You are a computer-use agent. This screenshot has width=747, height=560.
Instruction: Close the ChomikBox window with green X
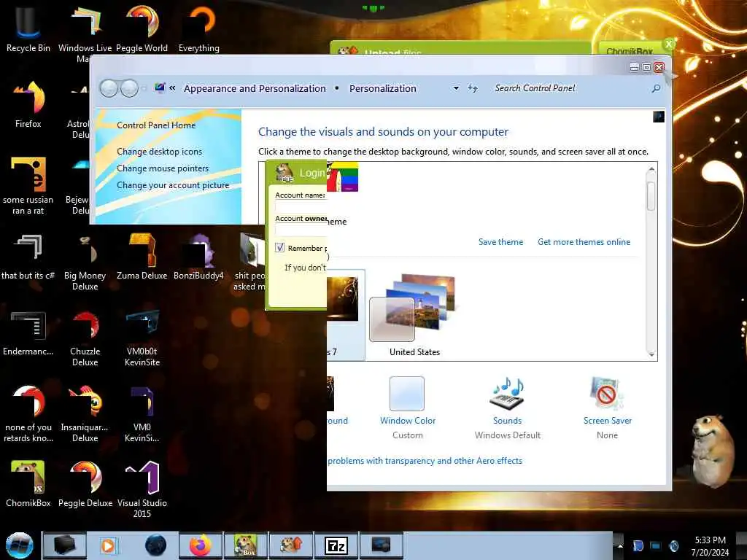[x=669, y=44]
